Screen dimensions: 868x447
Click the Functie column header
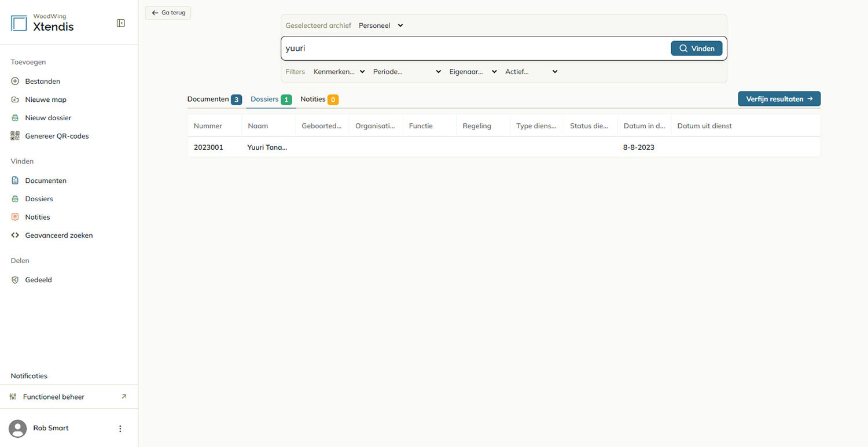pos(429,125)
